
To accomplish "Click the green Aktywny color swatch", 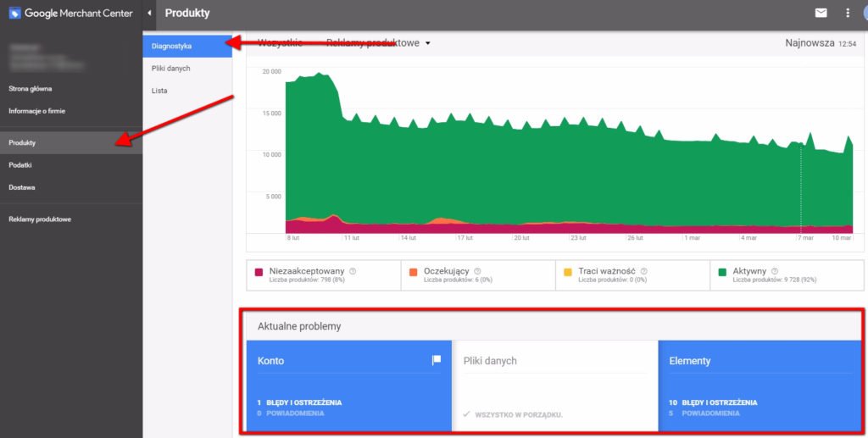I will (x=722, y=272).
